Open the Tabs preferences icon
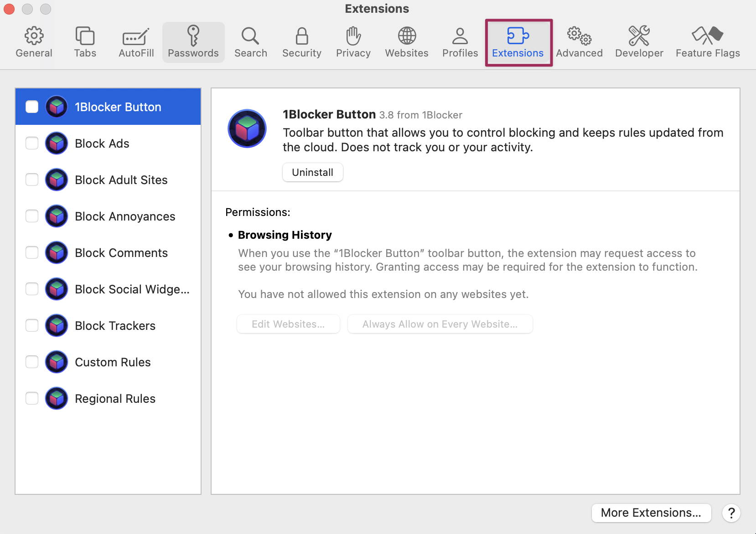Viewport: 756px width, 534px height. tap(85, 36)
